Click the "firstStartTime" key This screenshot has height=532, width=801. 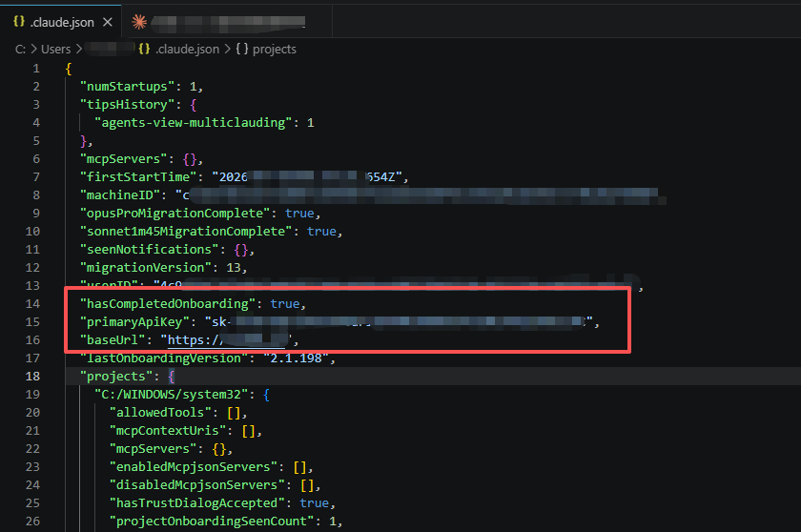point(138,177)
